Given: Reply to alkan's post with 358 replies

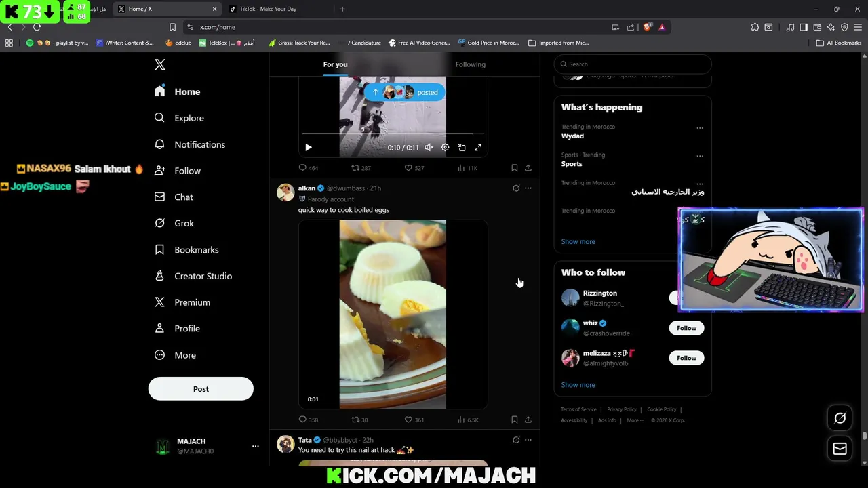Looking at the screenshot, I should (309, 420).
